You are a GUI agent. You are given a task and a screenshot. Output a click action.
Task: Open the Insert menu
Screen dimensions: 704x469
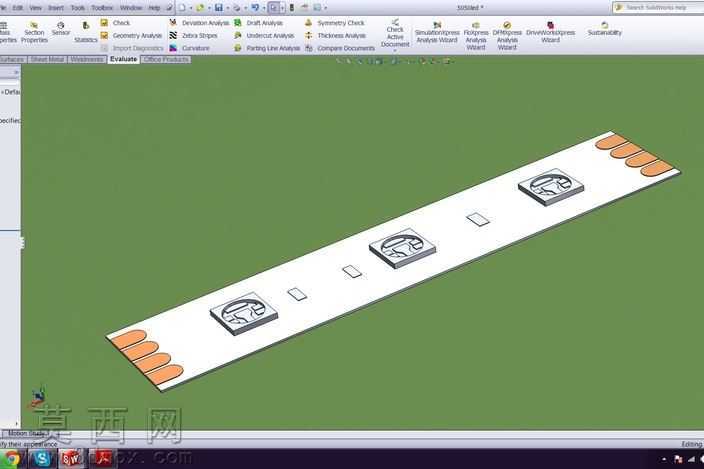[x=56, y=8]
